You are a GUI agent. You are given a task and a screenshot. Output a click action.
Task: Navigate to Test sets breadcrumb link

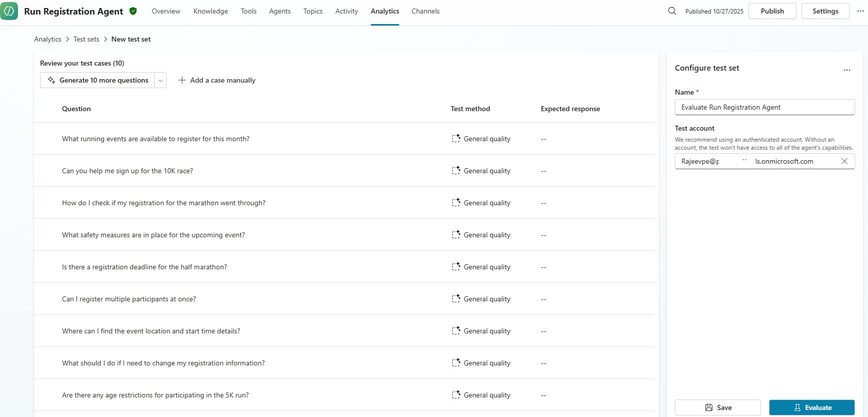[x=86, y=39]
